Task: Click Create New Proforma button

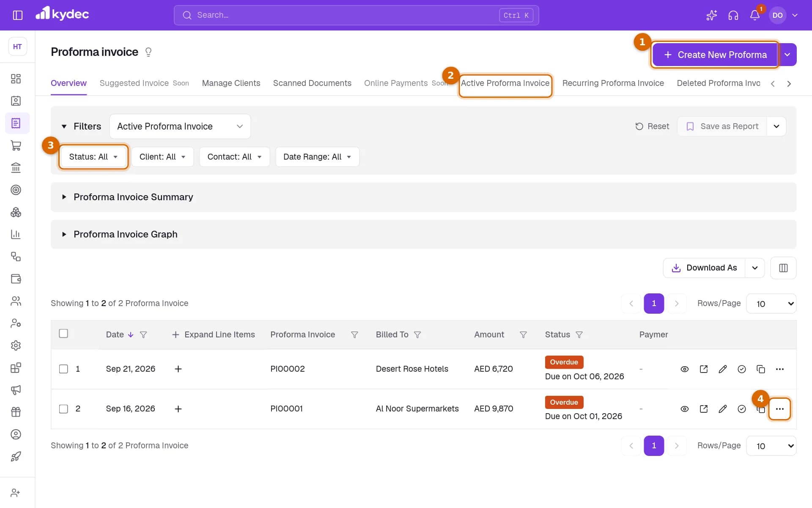Action: click(x=715, y=55)
